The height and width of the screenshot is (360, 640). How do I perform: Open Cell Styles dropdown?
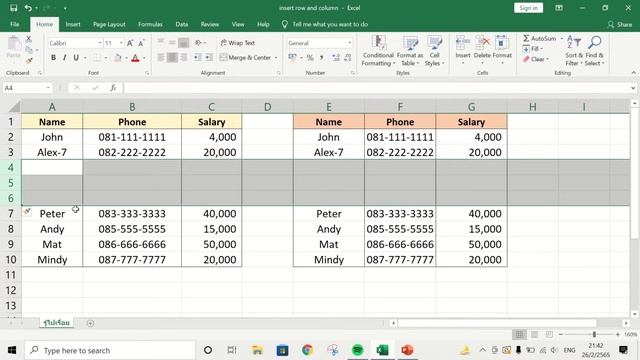click(434, 51)
